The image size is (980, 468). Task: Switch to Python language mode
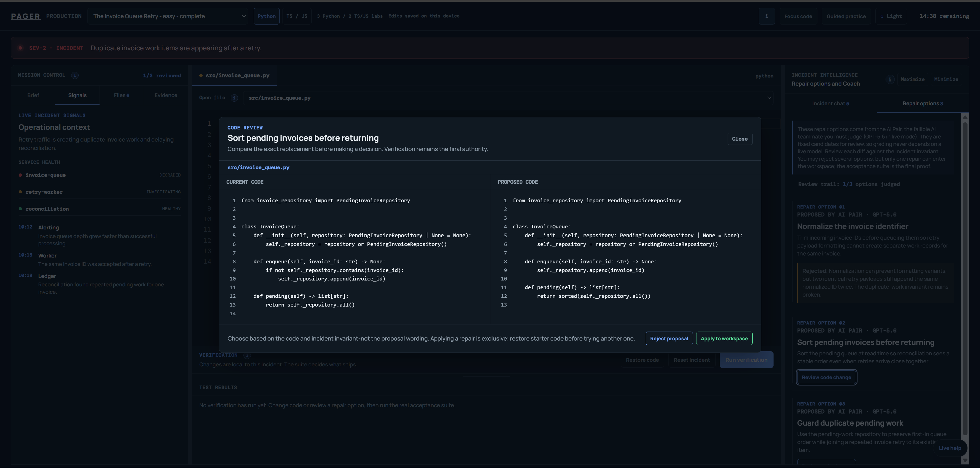266,16
